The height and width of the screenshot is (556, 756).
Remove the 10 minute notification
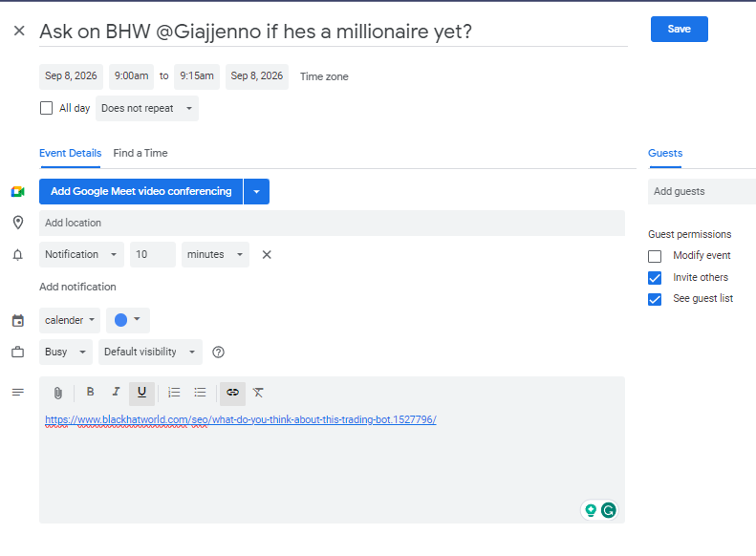tap(267, 254)
